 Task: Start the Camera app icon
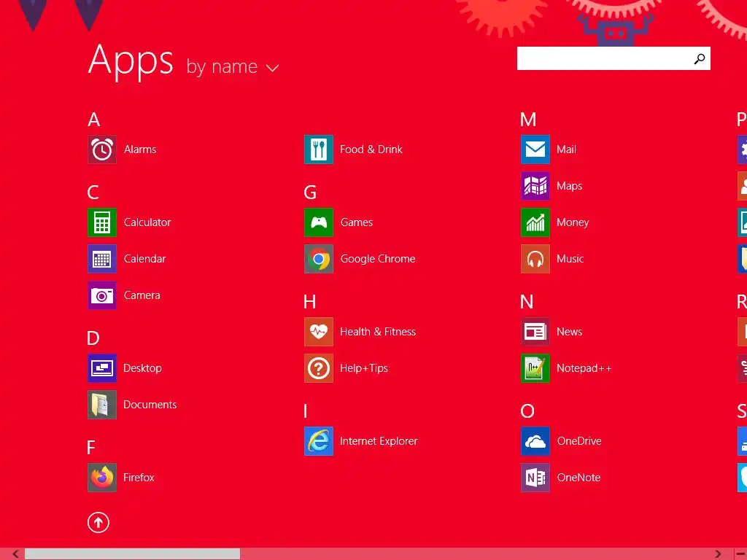[x=102, y=295]
